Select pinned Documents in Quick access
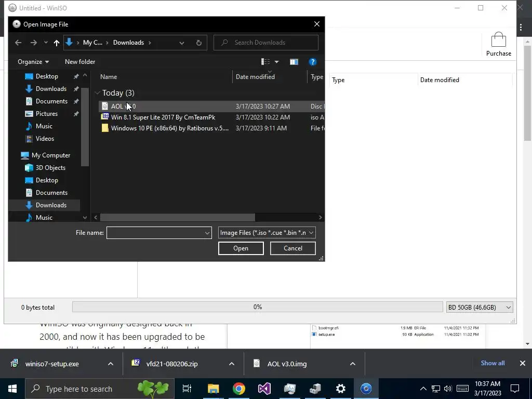Screen dimensions: 532x399 [x=51, y=101]
